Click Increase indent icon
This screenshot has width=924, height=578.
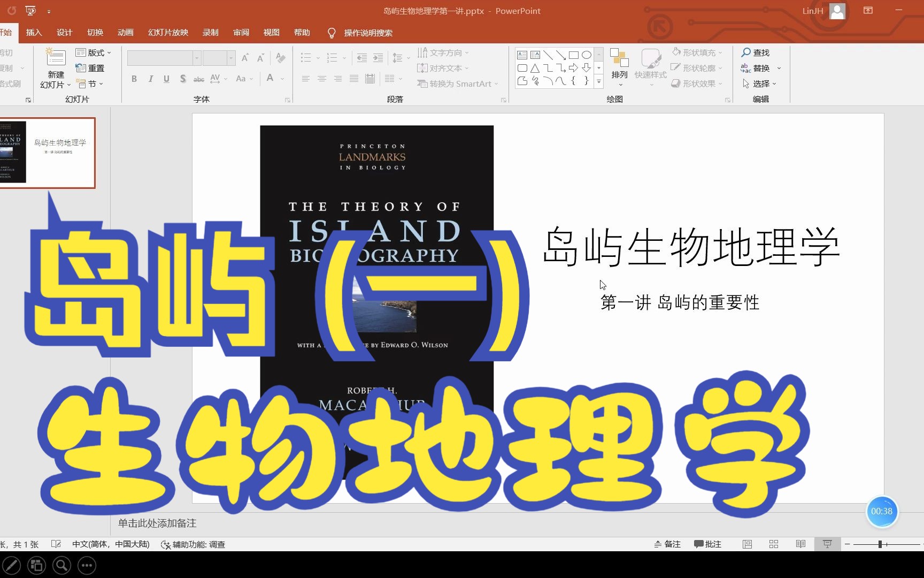pos(378,58)
